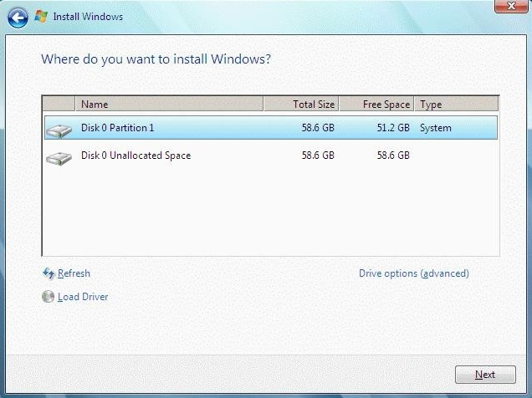
Task: Click the 51.2 GB free space value
Action: [393, 128]
